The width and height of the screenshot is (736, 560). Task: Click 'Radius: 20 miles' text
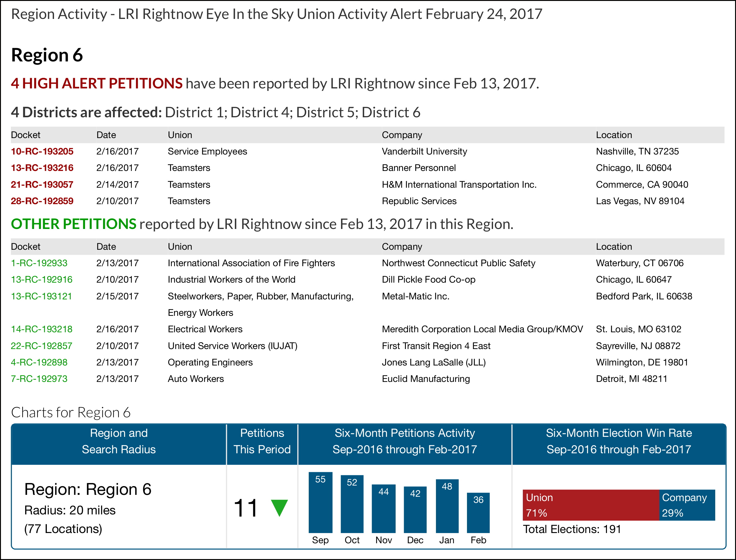click(x=70, y=510)
